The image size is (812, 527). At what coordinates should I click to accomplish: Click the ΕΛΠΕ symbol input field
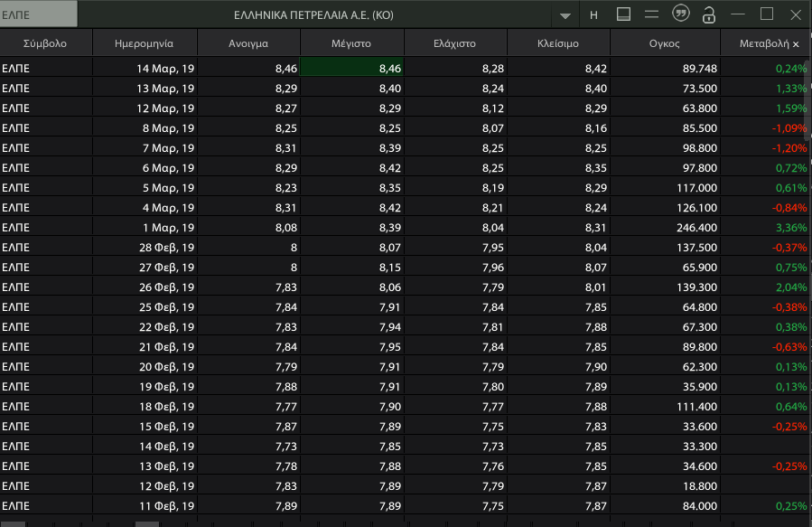tap(39, 14)
